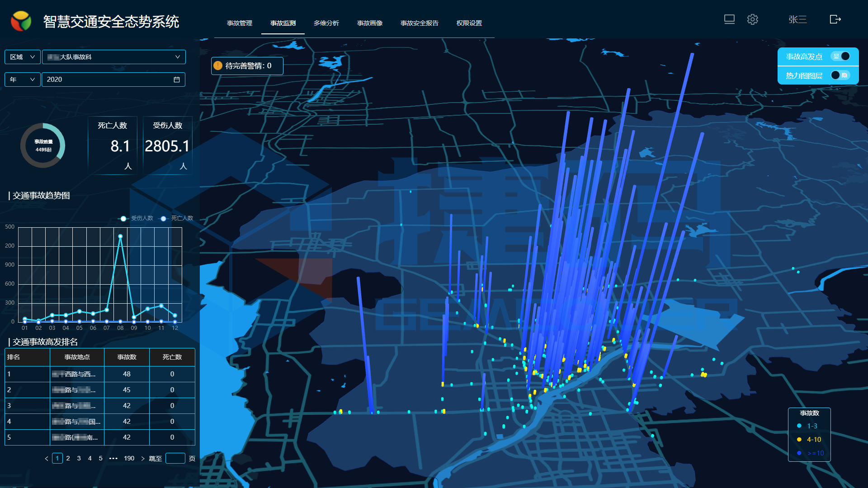Image resolution: width=868 pixels, height=488 pixels.
Task: Toggle 热力图图层 switch
Action: pyautogui.click(x=840, y=75)
